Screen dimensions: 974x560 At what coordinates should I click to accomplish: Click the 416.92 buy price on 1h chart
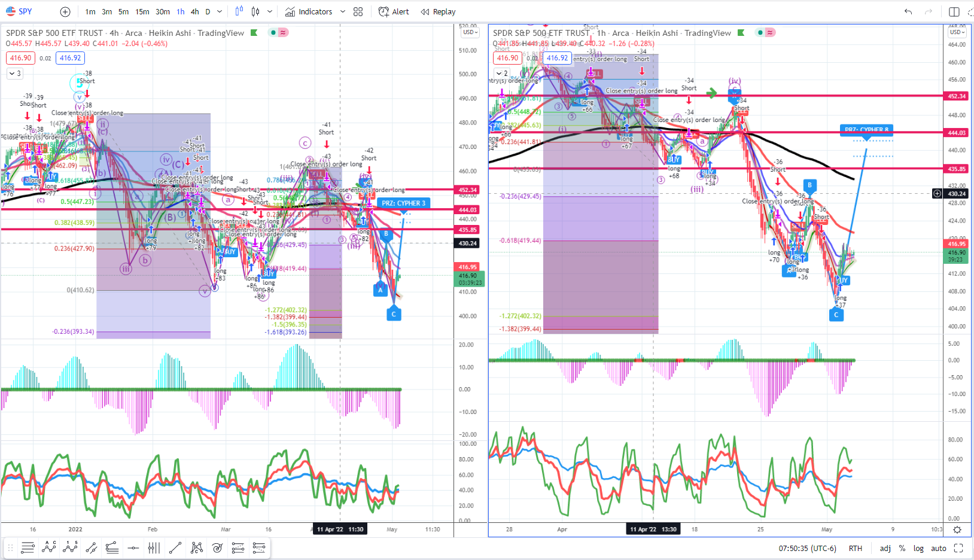[557, 58]
